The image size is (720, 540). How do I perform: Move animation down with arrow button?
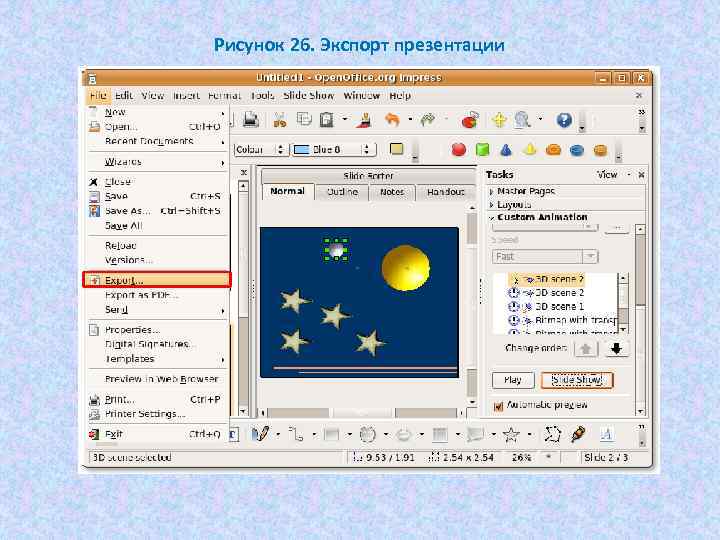(616, 349)
